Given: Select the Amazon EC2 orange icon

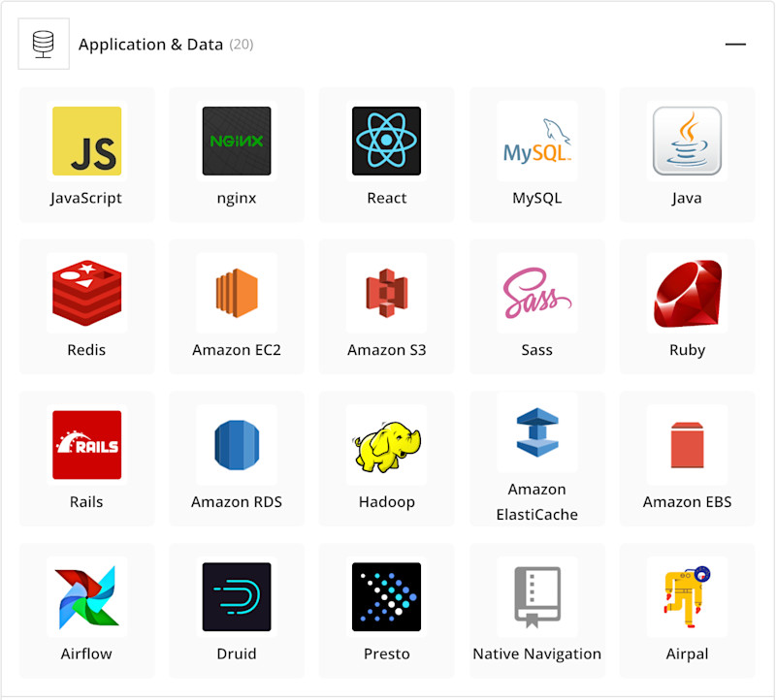Looking at the screenshot, I should [237, 293].
